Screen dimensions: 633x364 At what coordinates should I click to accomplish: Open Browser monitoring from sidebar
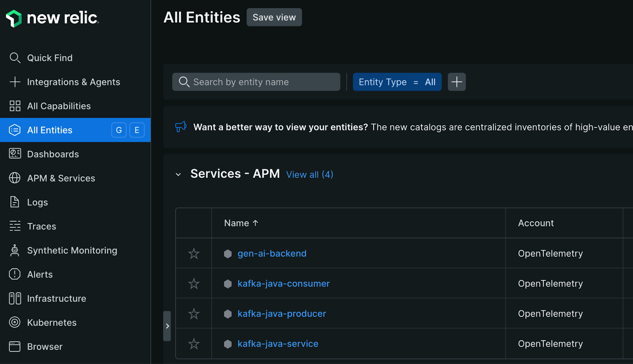45,347
